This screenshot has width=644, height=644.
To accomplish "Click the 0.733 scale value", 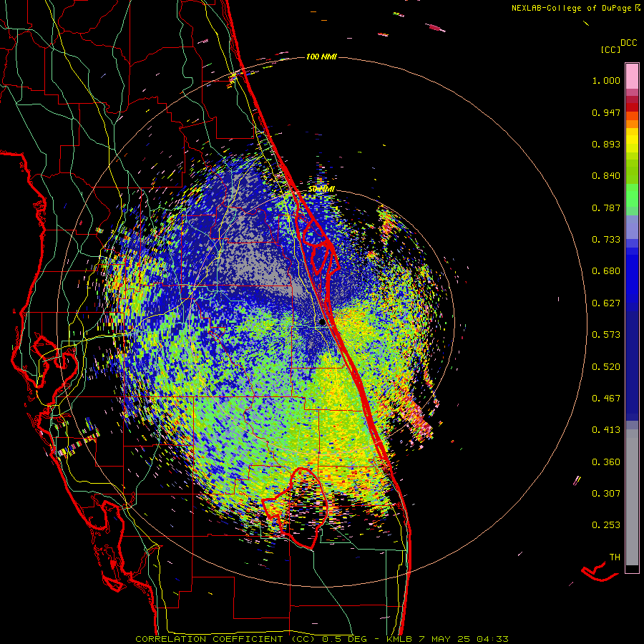I will click(606, 240).
